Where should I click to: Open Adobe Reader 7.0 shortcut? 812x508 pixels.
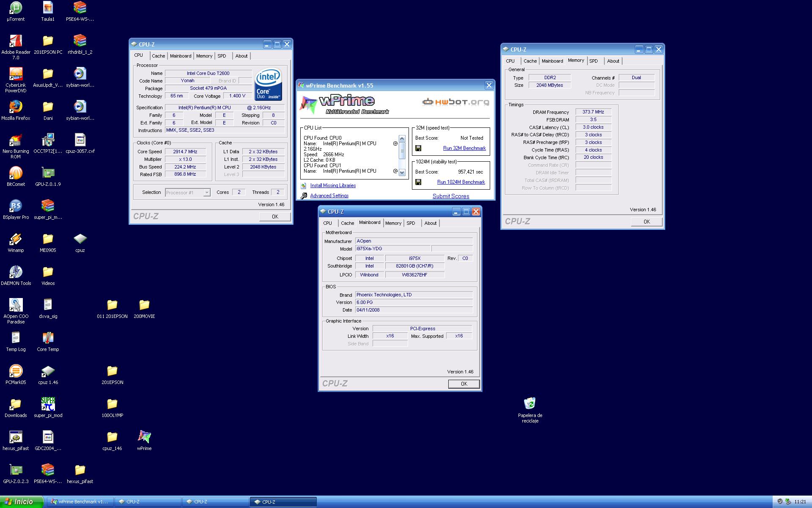16,47
